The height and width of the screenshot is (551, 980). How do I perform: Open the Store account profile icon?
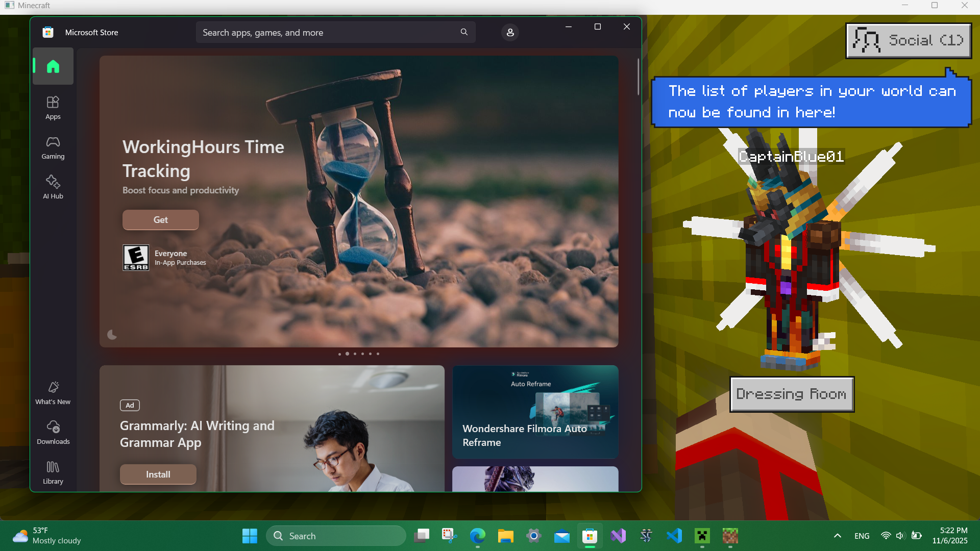pyautogui.click(x=510, y=32)
